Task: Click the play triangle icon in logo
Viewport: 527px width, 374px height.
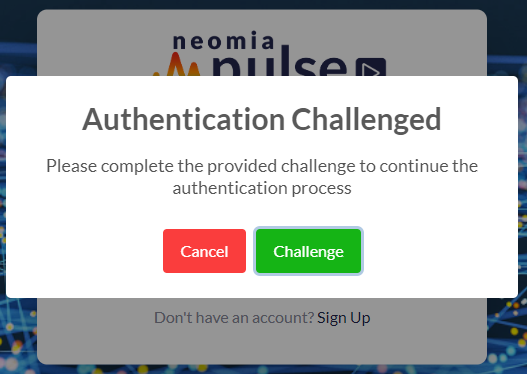Action: [x=371, y=67]
